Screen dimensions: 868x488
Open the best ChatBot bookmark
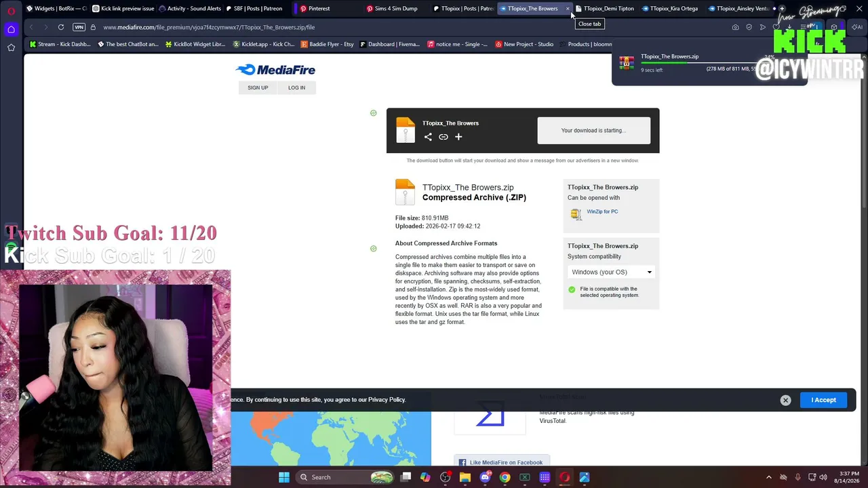(128, 44)
